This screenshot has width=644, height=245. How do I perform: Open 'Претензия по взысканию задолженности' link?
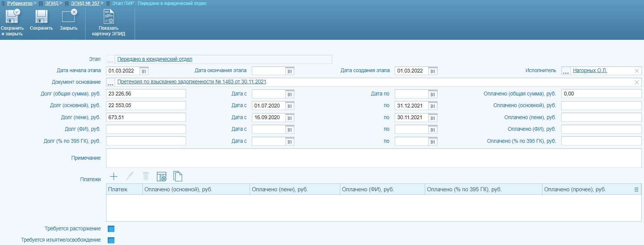[x=192, y=82]
